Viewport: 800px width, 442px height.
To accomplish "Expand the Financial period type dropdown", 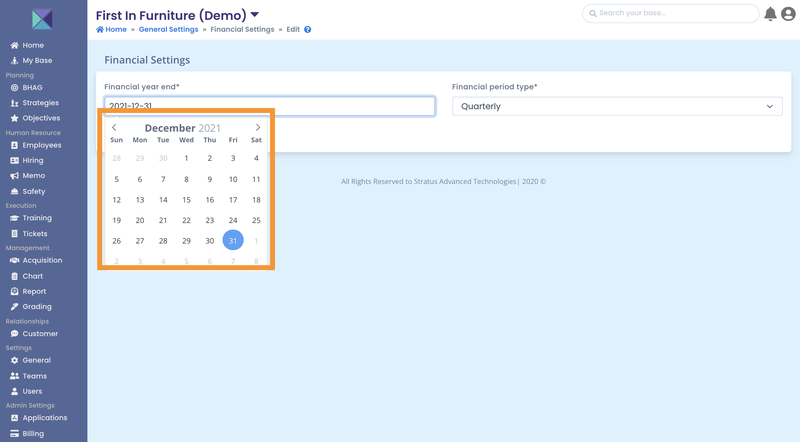I will click(x=617, y=106).
